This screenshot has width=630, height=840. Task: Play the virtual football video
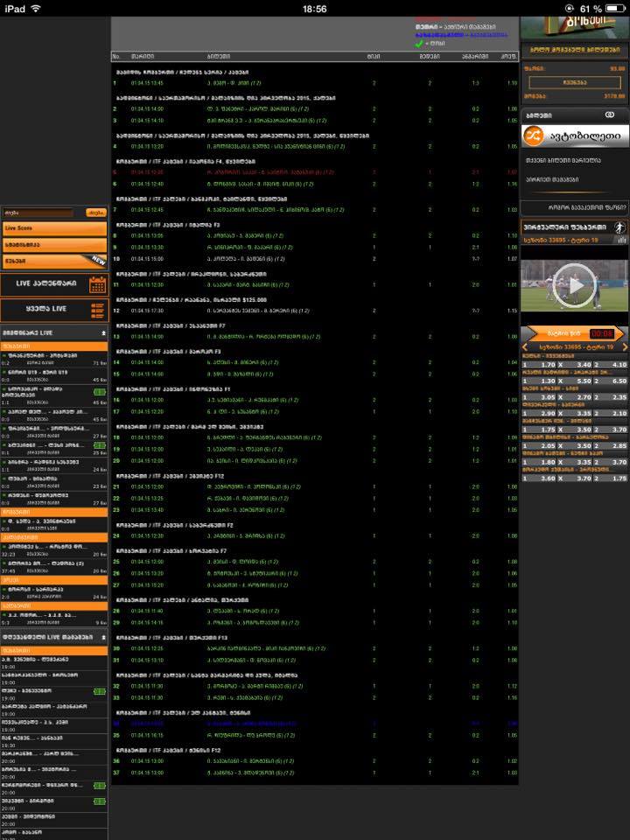click(574, 285)
